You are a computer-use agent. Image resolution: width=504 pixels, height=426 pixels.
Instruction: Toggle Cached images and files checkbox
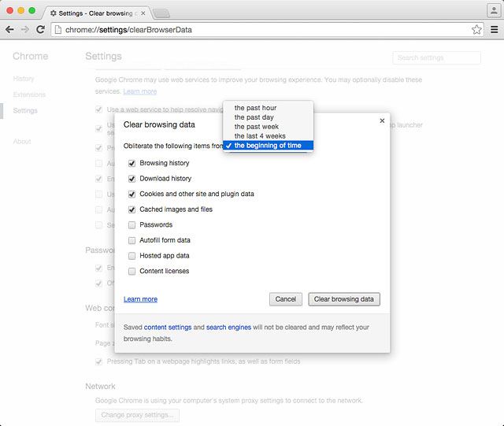pyautogui.click(x=132, y=209)
